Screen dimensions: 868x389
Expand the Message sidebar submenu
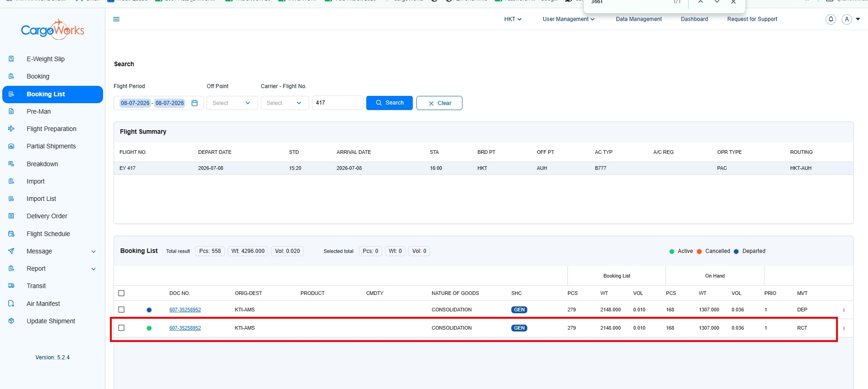tap(94, 252)
